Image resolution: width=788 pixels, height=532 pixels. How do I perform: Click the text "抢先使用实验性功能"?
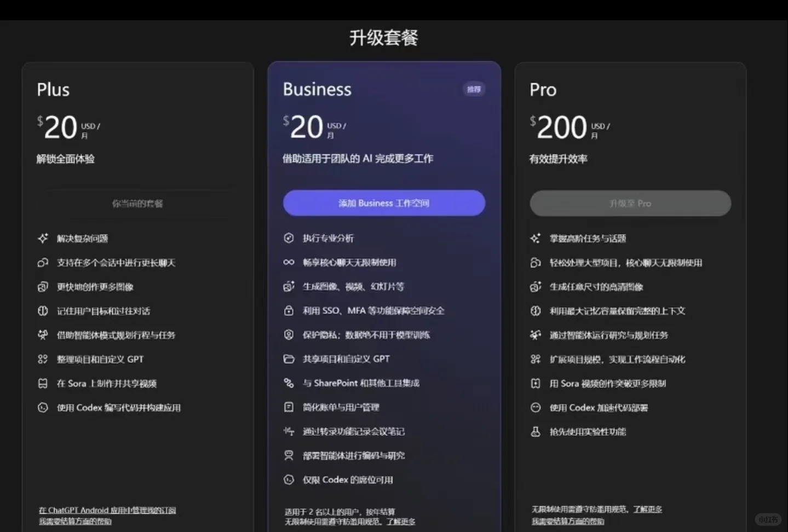pos(588,432)
